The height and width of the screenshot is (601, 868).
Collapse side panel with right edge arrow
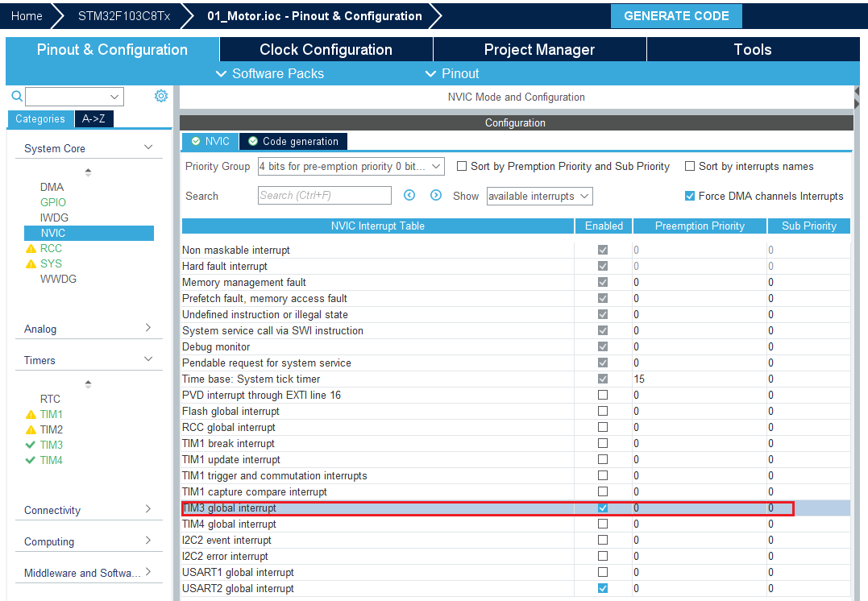[x=856, y=97]
